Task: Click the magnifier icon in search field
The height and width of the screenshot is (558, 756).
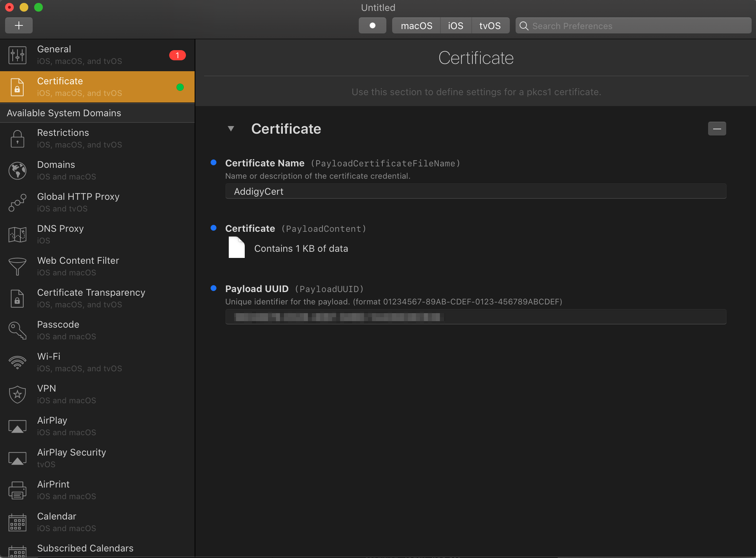Action: [524, 26]
